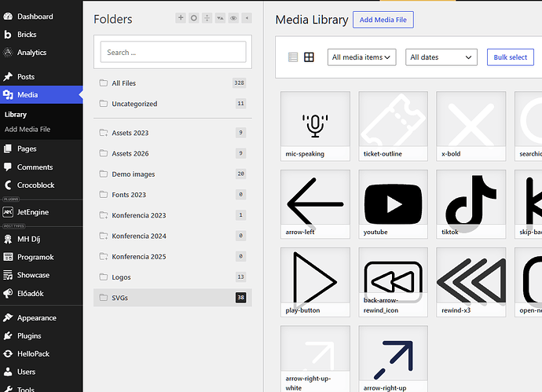Open the ticket-outline thumbnail
Screen dimensions: 542x392
(x=393, y=126)
